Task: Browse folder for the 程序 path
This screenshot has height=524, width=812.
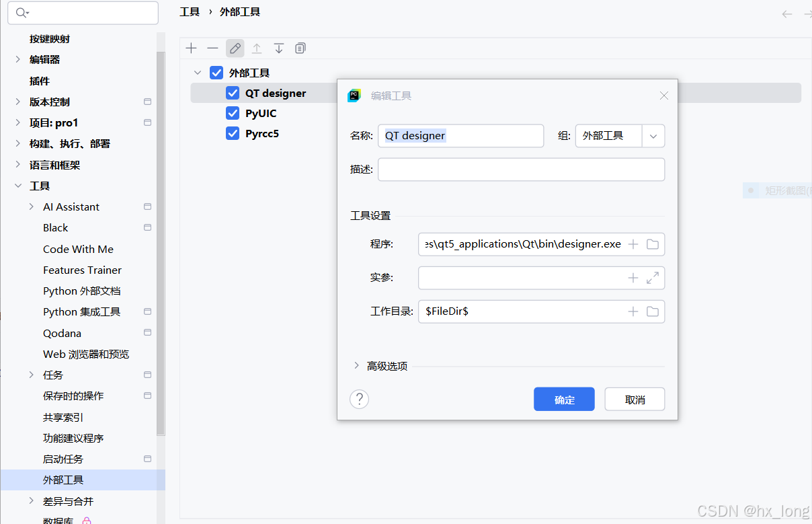Action: [653, 244]
